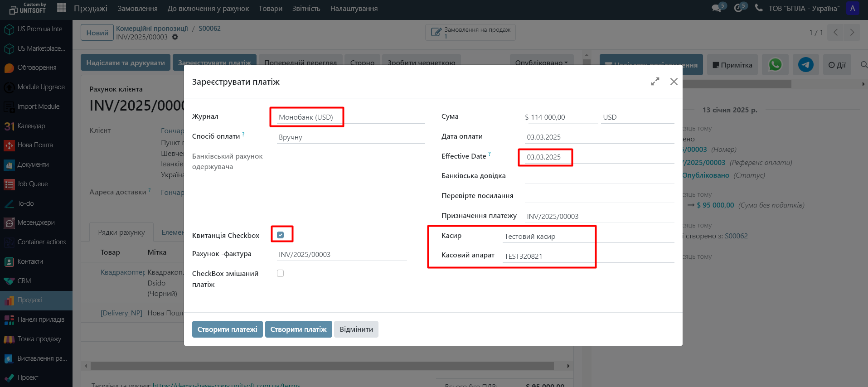The width and height of the screenshot is (868, 387).
Task: Open the apps grid menu icon
Action: 62,8
